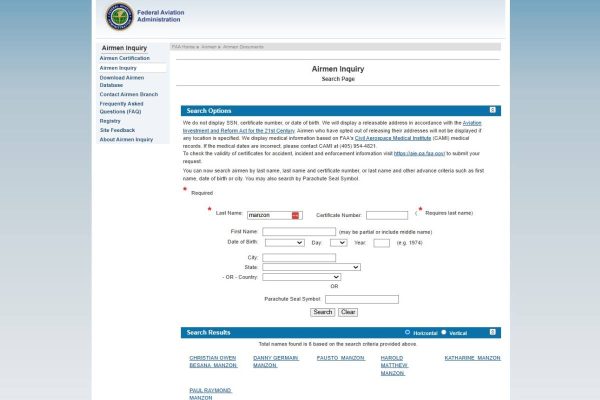Open Paul Raymond Manzon result

210,394
